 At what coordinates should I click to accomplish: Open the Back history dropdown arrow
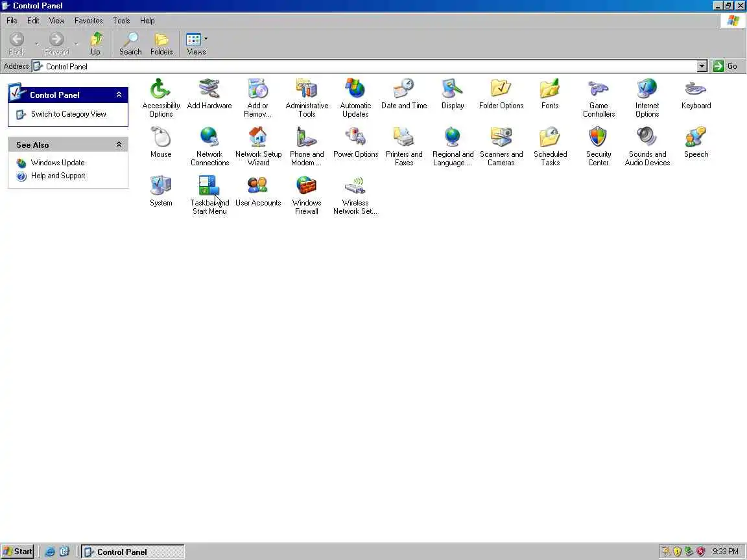tap(37, 44)
